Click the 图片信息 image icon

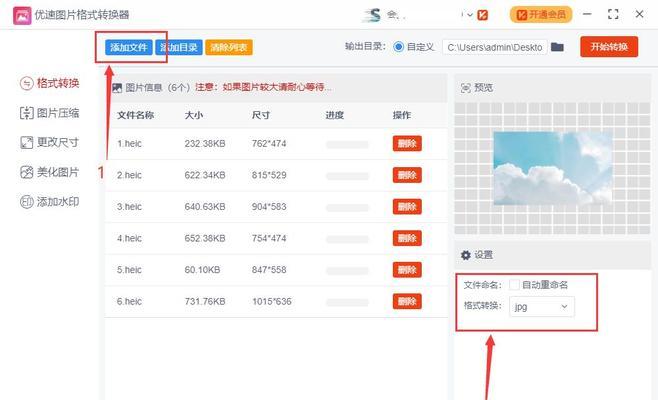pyautogui.click(x=117, y=88)
